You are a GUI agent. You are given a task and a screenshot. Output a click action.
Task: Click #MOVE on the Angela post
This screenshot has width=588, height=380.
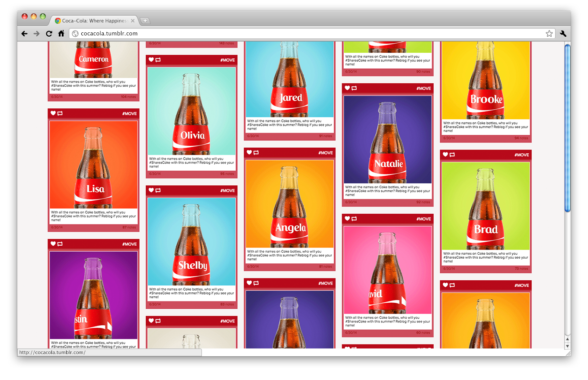(326, 153)
